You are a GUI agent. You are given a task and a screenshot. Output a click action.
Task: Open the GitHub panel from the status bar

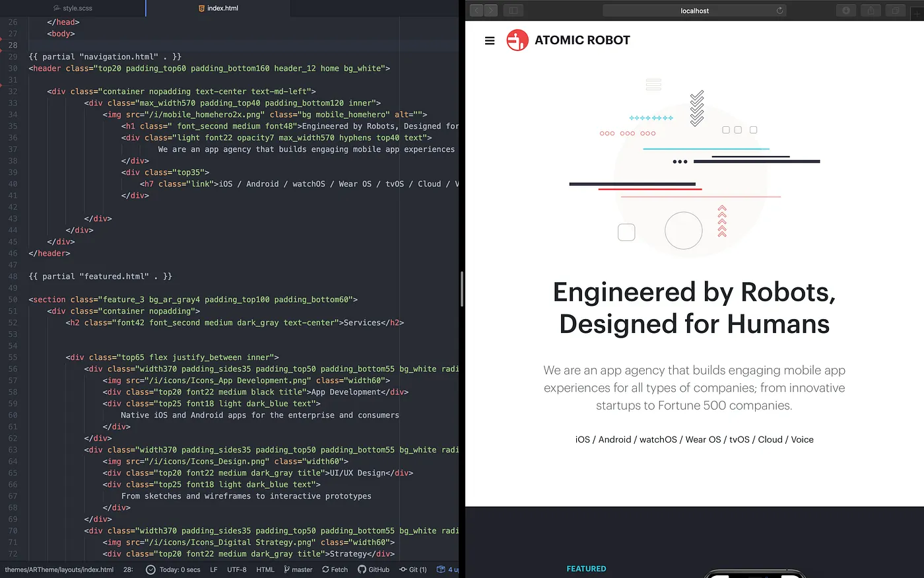coord(374,569)
